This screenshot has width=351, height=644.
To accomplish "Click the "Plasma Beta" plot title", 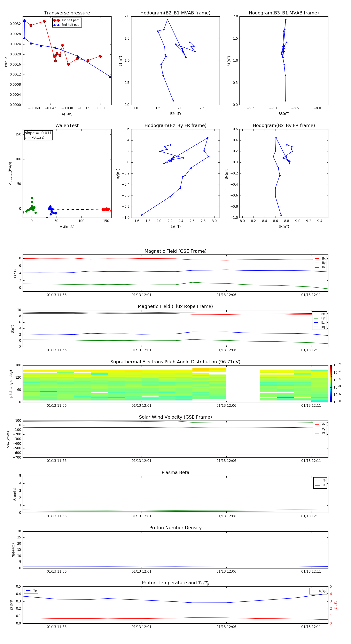I will coord(175,473).
